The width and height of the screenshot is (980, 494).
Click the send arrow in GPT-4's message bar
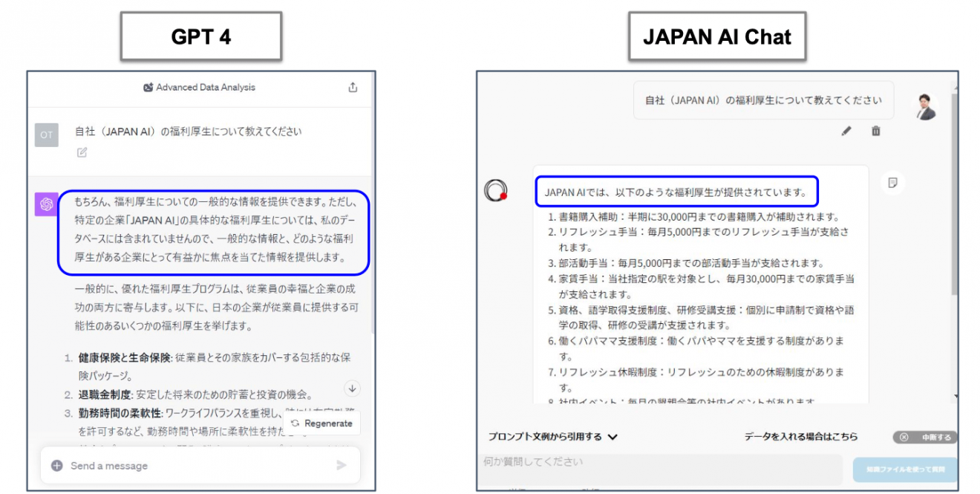click(x=342, y=465)
